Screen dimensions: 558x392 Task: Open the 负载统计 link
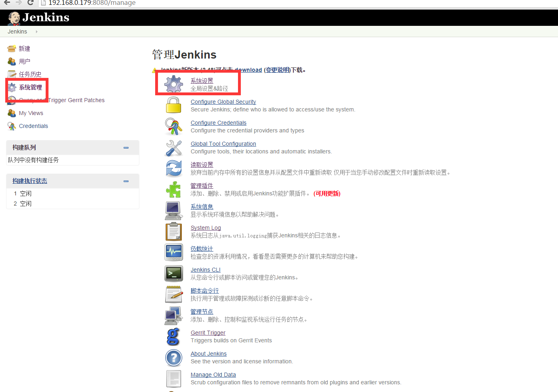pyautogui.click(x=202, y=249)
